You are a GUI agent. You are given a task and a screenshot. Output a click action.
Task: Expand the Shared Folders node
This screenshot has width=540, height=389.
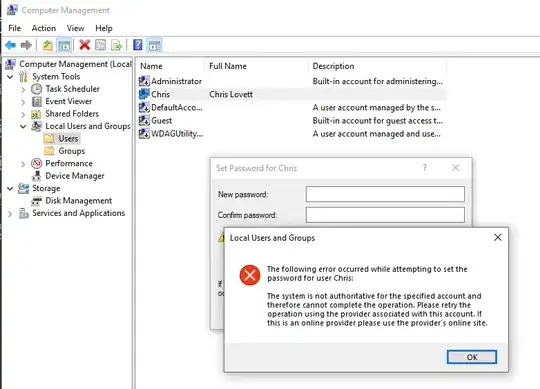(x=23, y=114)
